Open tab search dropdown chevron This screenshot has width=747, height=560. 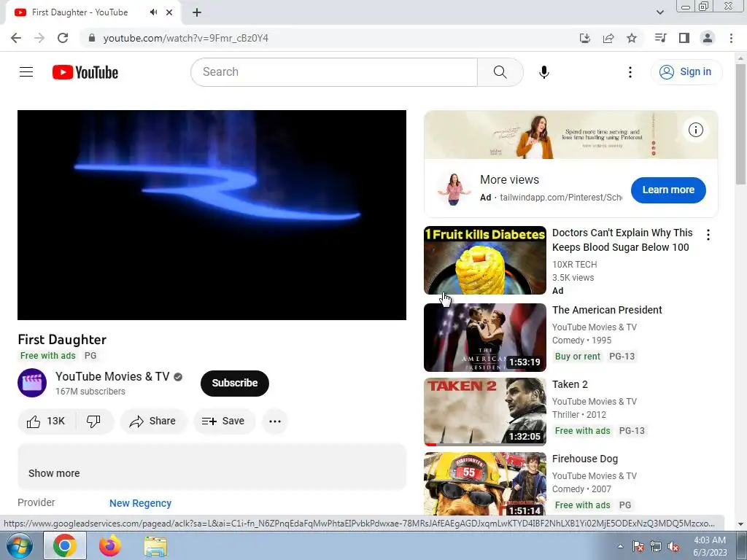coord(659,12)
